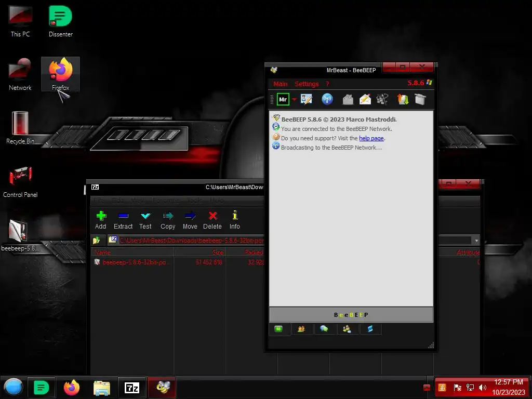Click the Info button in 7-Zip
This screenshot has height=399, width=532.
[x=234, y=220]
